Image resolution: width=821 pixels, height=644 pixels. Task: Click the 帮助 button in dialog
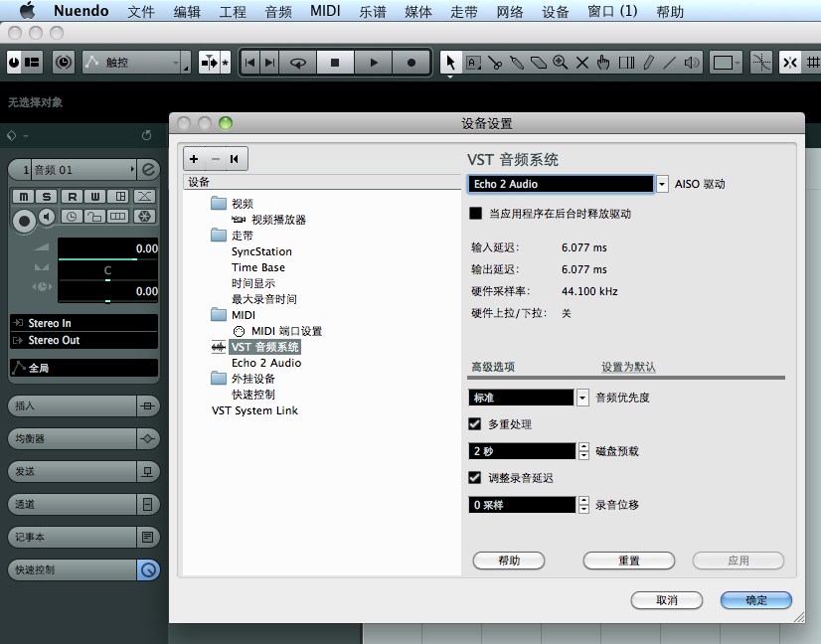pos(509,561)
